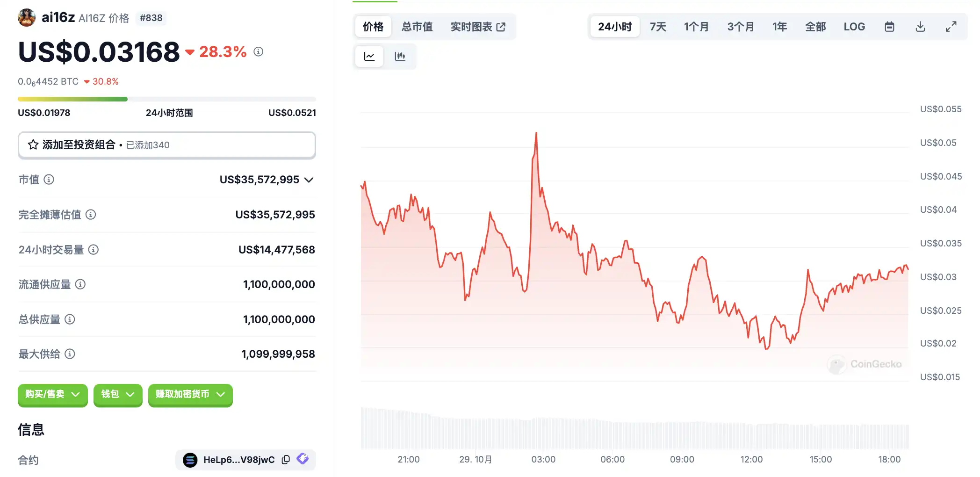Open the 实时图表 external chart tab
The height and width of the screenshot is (477, 980).
click(477, 27)
